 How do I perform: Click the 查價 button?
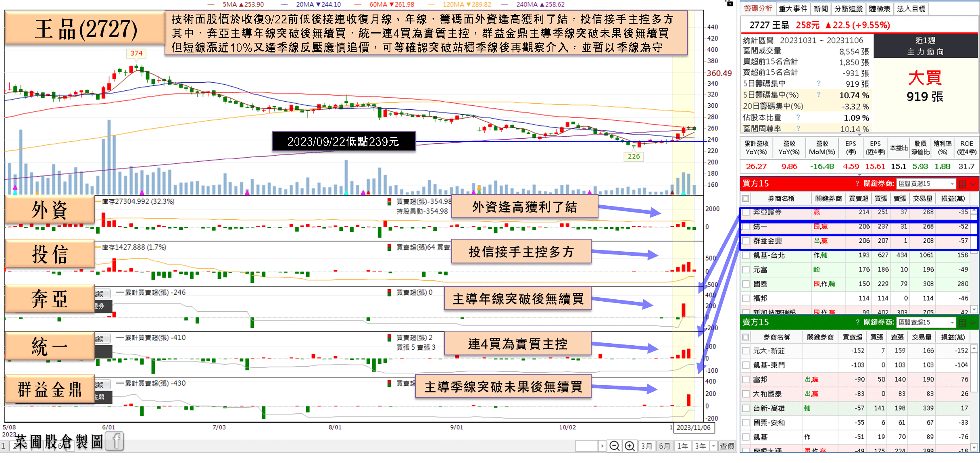pos(727,446)
